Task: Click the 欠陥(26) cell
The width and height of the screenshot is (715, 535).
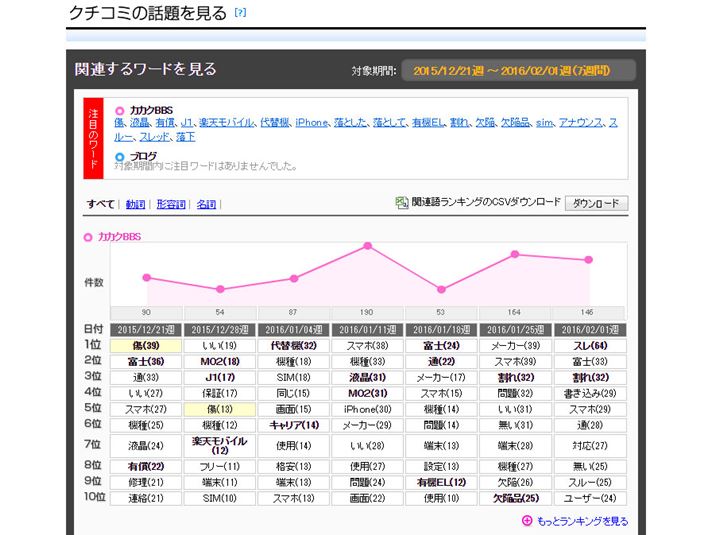Action: click(x=516, y=482)
